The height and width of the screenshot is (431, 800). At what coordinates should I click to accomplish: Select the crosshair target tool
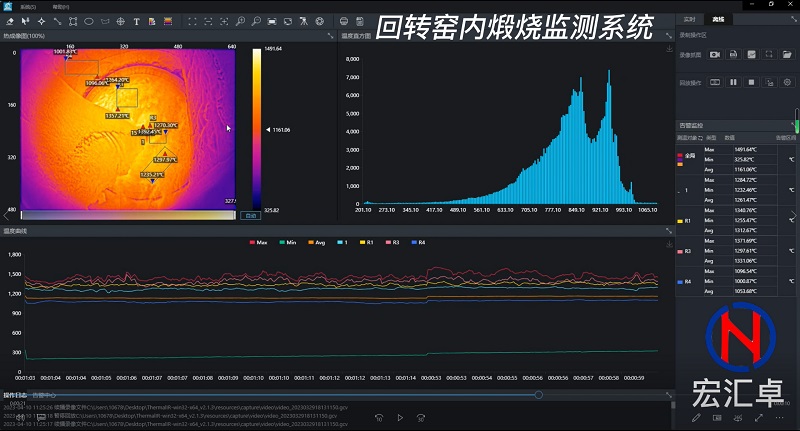click(x=120, y=21)
